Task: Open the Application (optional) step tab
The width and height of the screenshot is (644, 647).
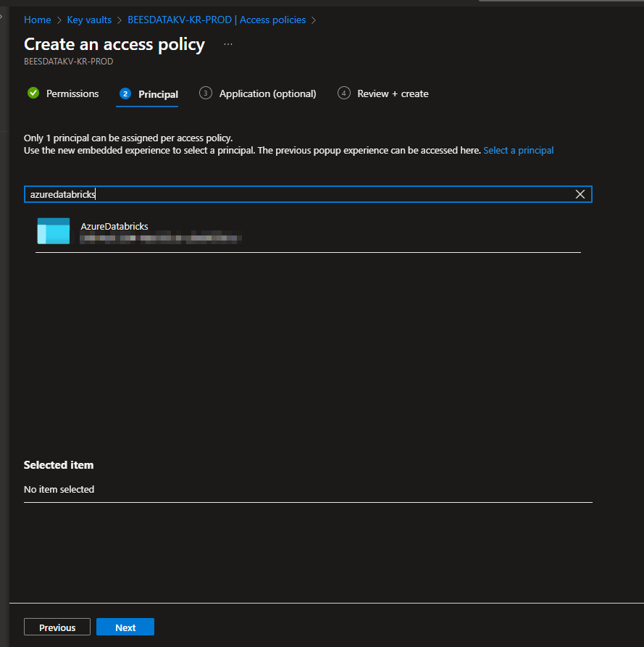Action: coord(258,93)
